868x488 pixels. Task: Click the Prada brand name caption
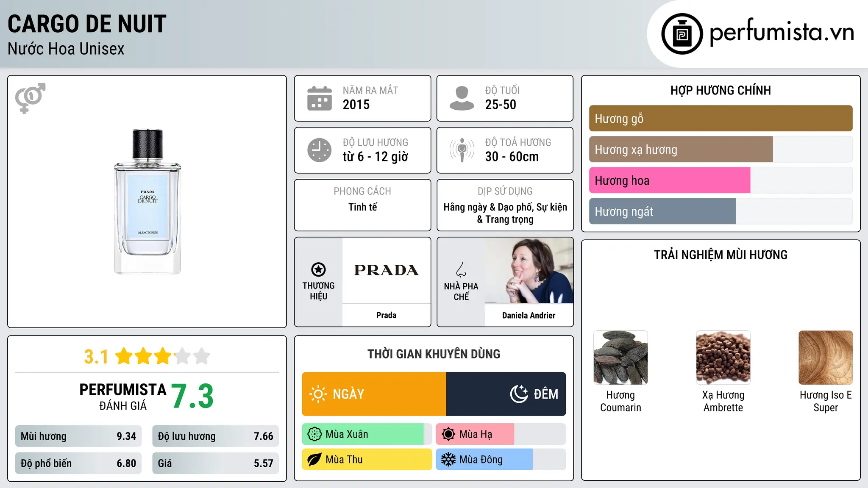(386, 315)
